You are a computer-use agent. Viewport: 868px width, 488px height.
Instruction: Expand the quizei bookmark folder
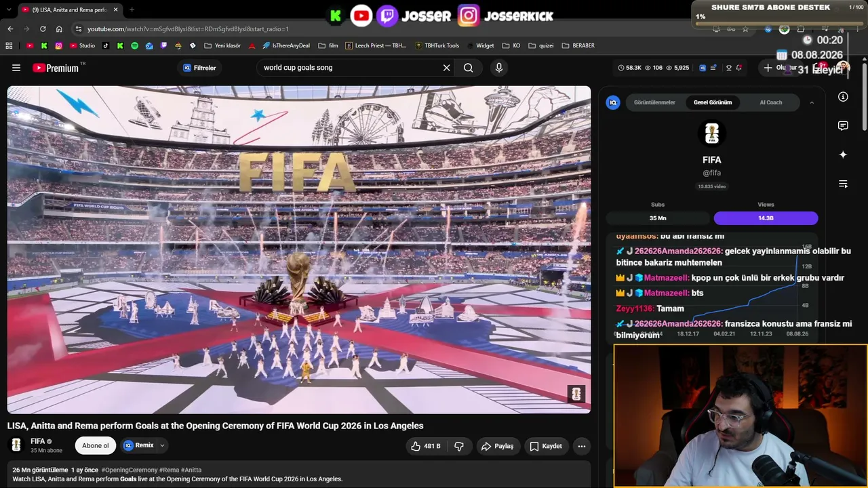(x=541, y=45)
